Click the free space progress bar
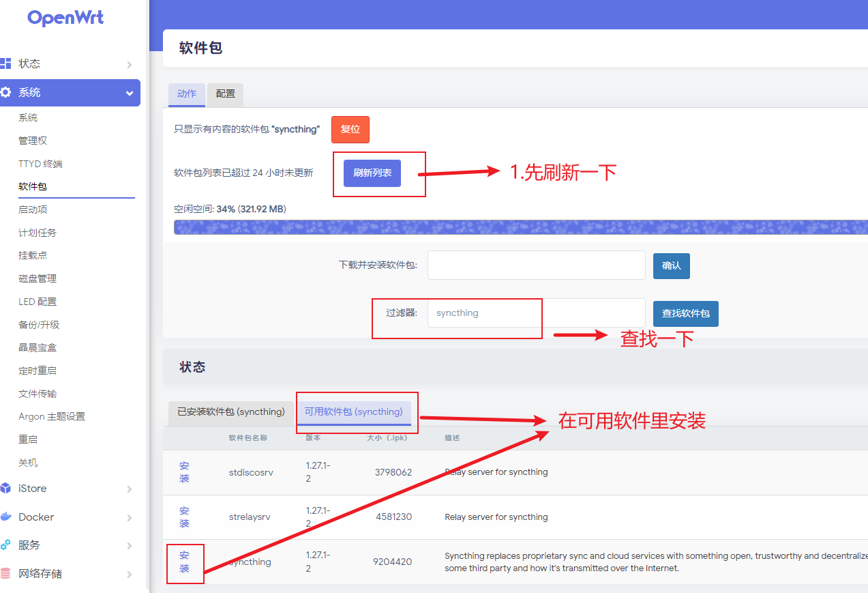The height and width of the screenshot is (593, 868). coord(521,227)
